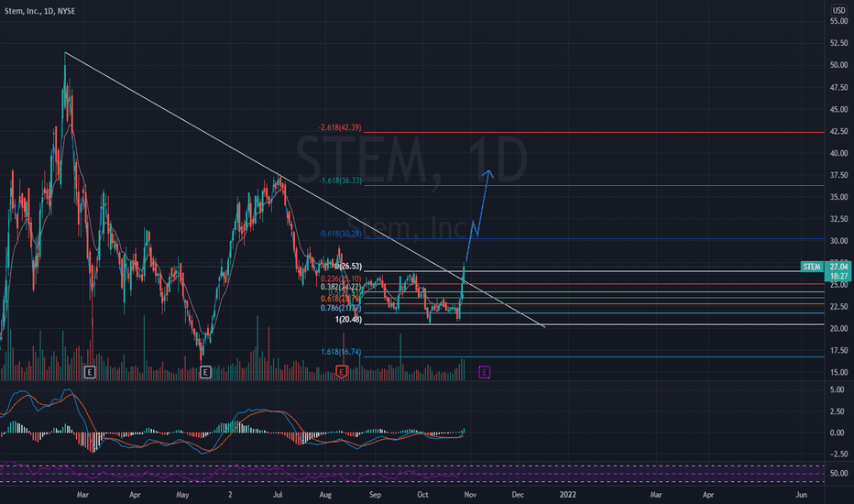Click the gray earnings E marker near March

(90, 372)
